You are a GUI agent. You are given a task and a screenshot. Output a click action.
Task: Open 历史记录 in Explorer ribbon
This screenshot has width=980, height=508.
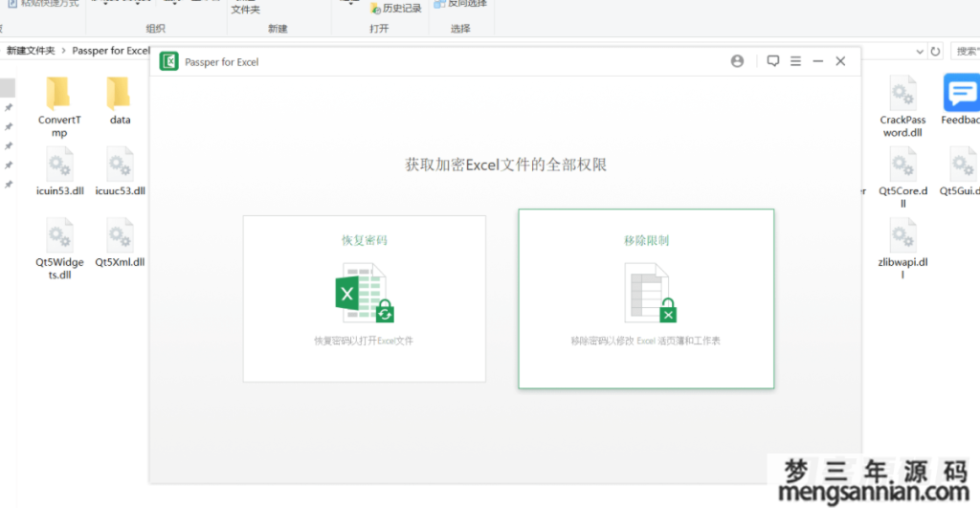pyautogui.click(x=395, y=8)
